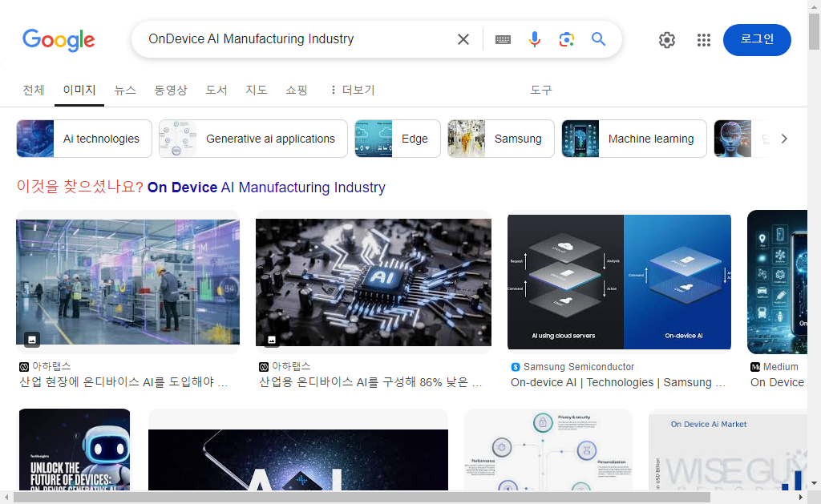The height and width of the screenshot is (504, 821).
Task: Open the 도구 search tools
Action: click(x=541, y=90)
